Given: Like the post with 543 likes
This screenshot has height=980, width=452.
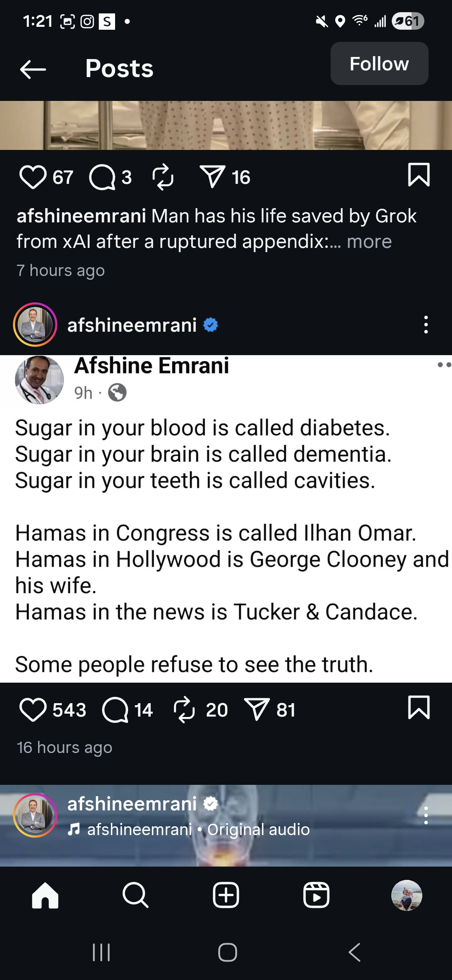Looking at the screenshot, I should (x=33, y=710).
